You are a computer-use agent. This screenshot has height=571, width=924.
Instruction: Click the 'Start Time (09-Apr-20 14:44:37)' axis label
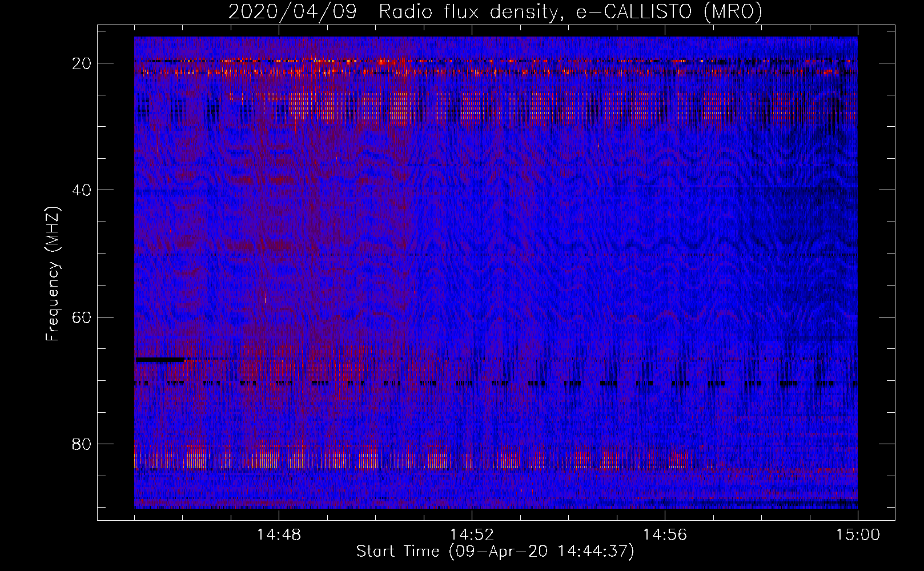[x=495, y=552]
